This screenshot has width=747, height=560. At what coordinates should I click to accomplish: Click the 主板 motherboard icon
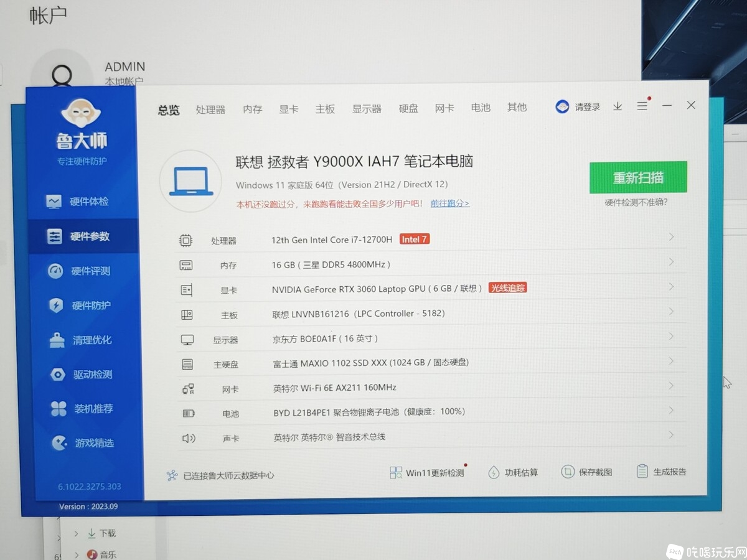click(x=187, y=315)
